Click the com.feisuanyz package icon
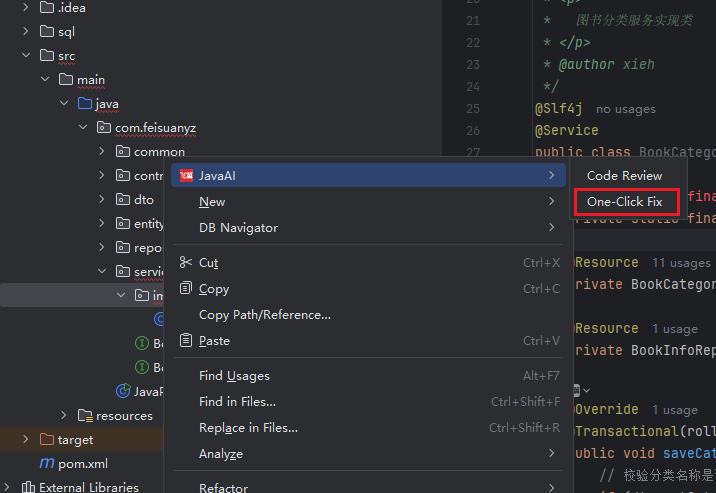Image resolution: width=716 pixels, height=493 pixels. [104, 128]
